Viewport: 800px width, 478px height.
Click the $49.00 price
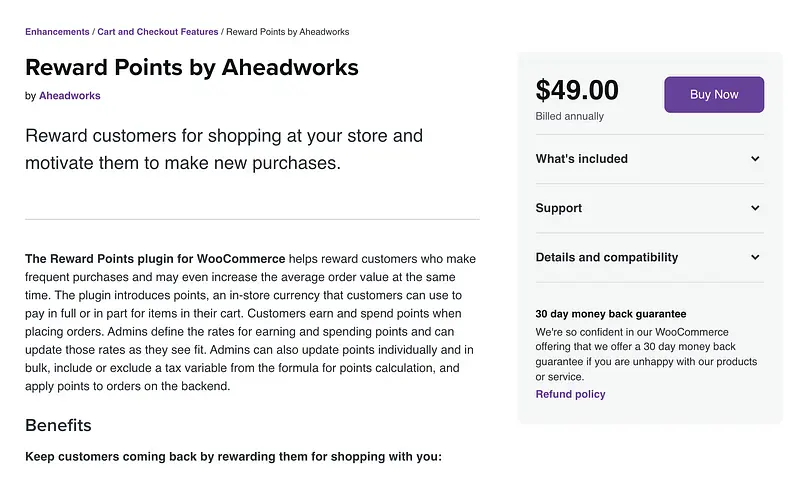tap(577, 91)
